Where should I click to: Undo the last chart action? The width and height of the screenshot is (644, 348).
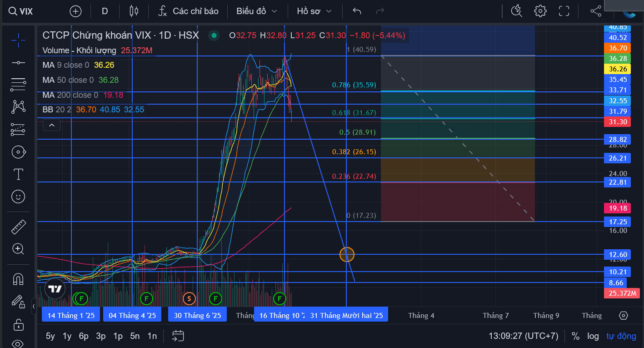[357, 11]
